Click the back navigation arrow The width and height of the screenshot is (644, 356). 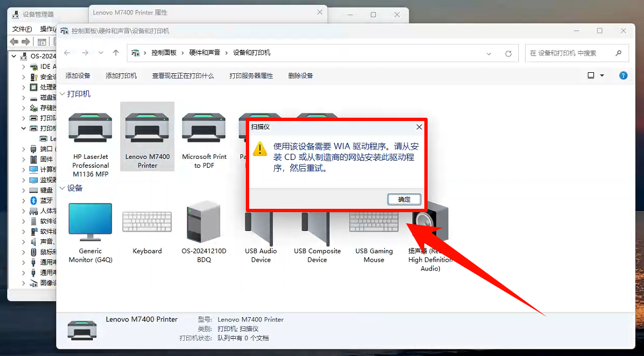(x=67, y=53)
